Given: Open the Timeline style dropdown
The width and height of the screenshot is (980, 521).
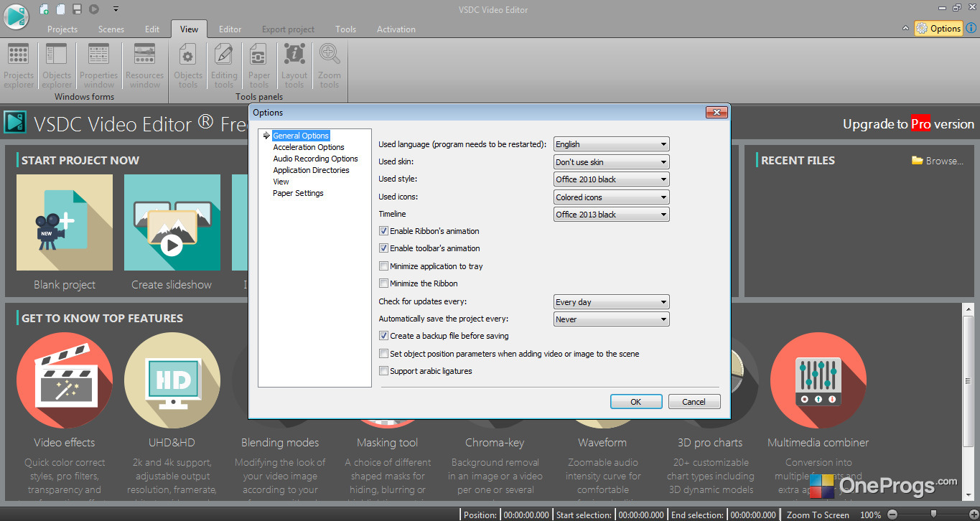Looking at the screenshot, I should [x=612, y=215].
